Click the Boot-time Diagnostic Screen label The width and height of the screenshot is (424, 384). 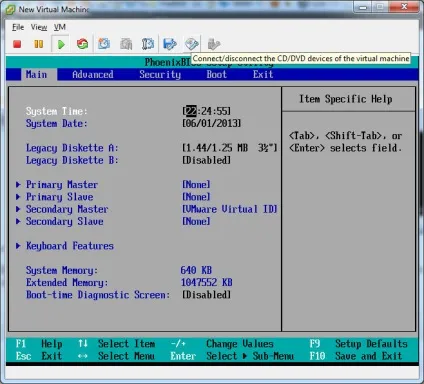(98, 295)
